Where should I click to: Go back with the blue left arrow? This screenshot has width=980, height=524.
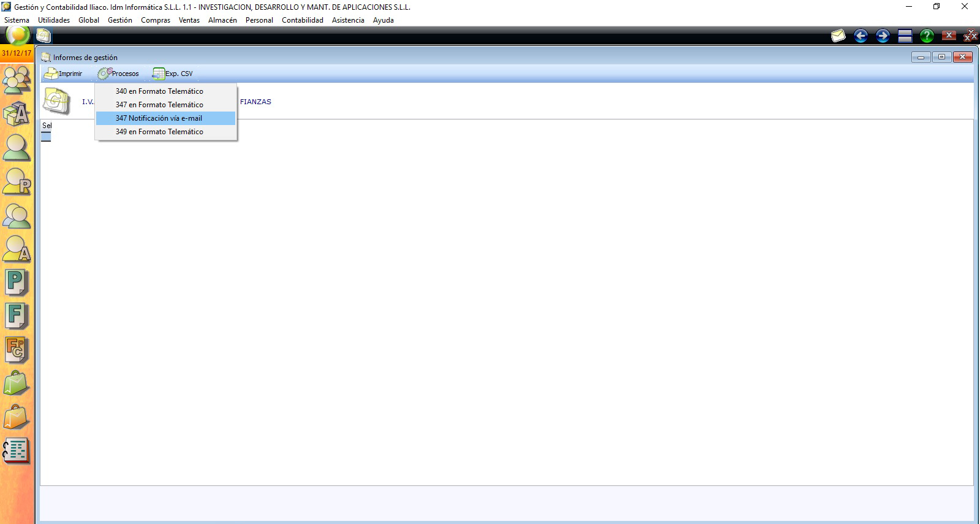(x=861, y=36)
